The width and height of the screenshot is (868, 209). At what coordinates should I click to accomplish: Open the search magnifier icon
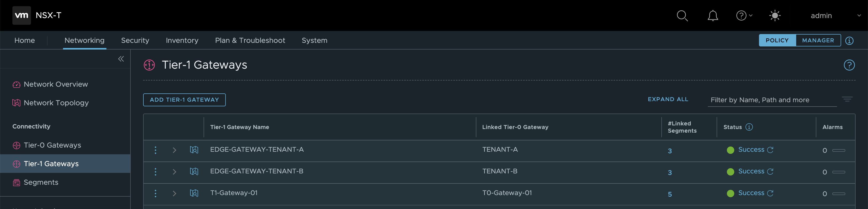pos(682,15)
